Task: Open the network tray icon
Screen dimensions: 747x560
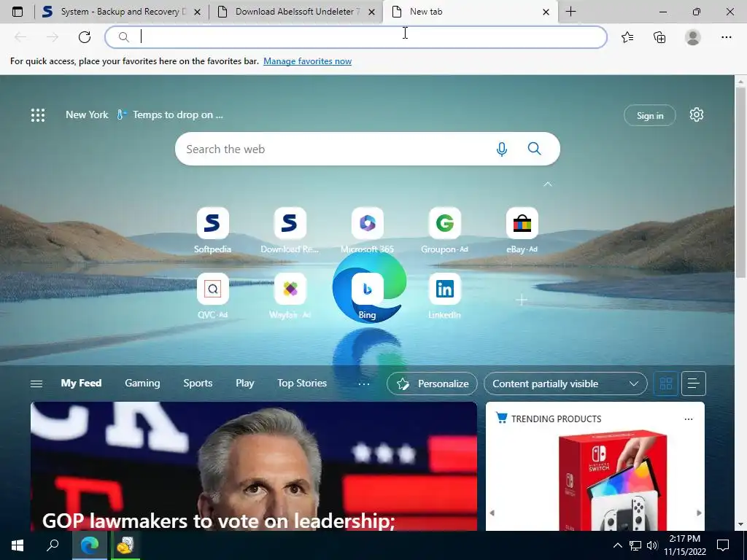Action: point(635,545)
